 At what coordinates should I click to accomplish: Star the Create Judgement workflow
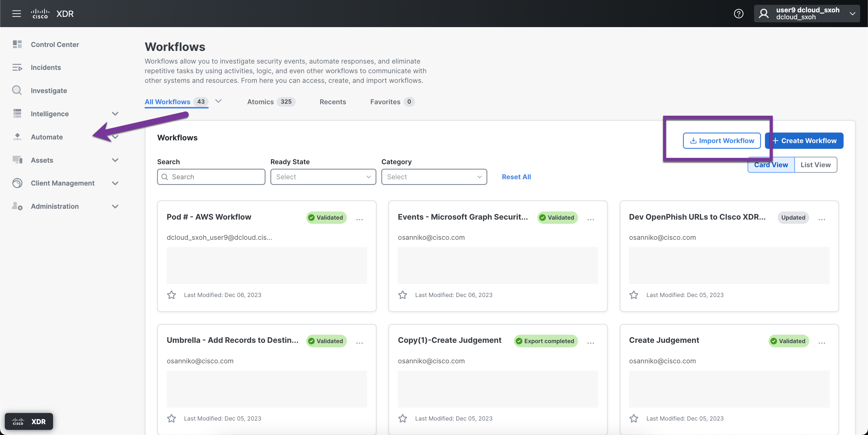[634, 418]
